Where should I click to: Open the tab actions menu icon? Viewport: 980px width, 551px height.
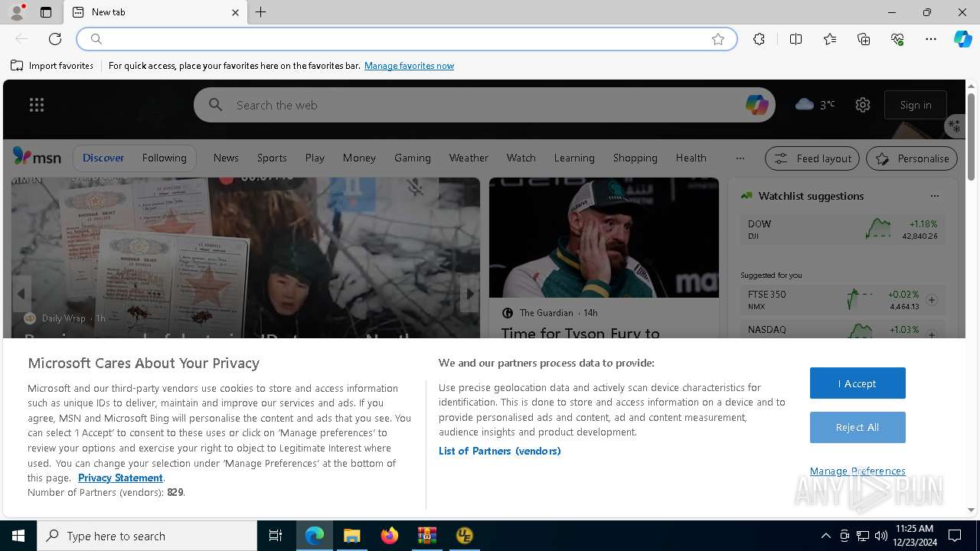(46, 12)
